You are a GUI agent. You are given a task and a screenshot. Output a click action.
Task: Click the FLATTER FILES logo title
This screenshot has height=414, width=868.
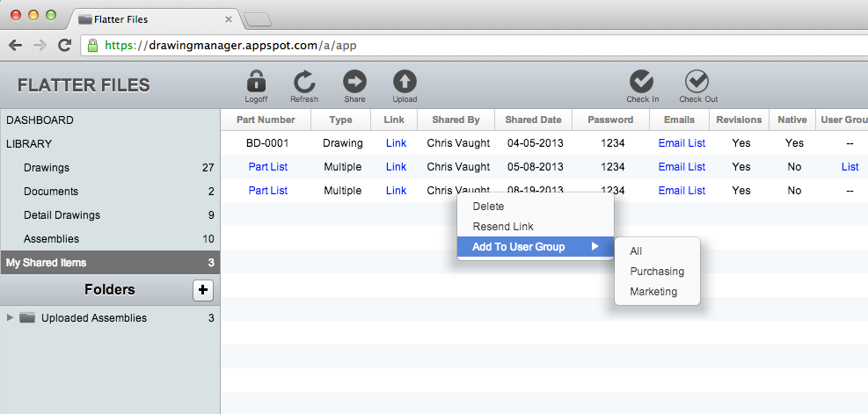[84, 85]
